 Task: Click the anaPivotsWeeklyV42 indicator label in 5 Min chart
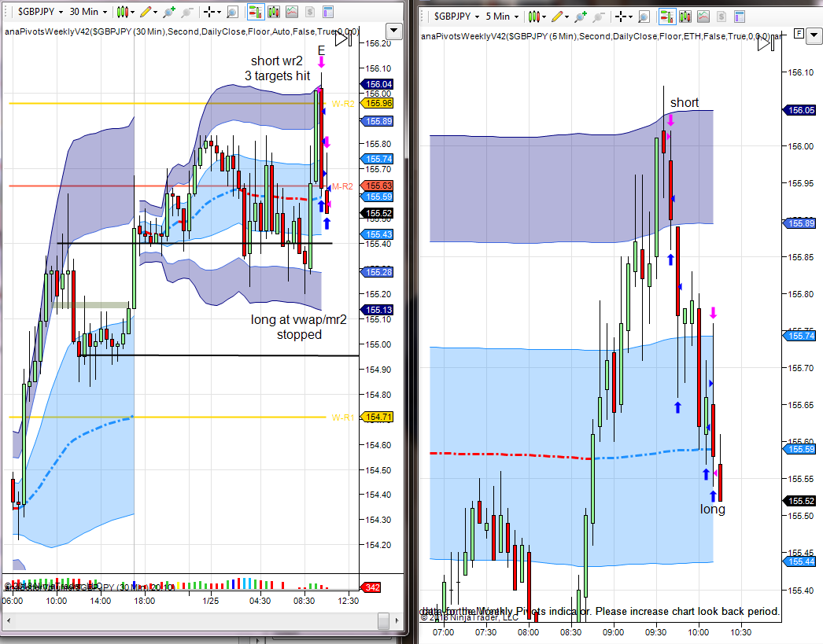[x=601, y=36]
